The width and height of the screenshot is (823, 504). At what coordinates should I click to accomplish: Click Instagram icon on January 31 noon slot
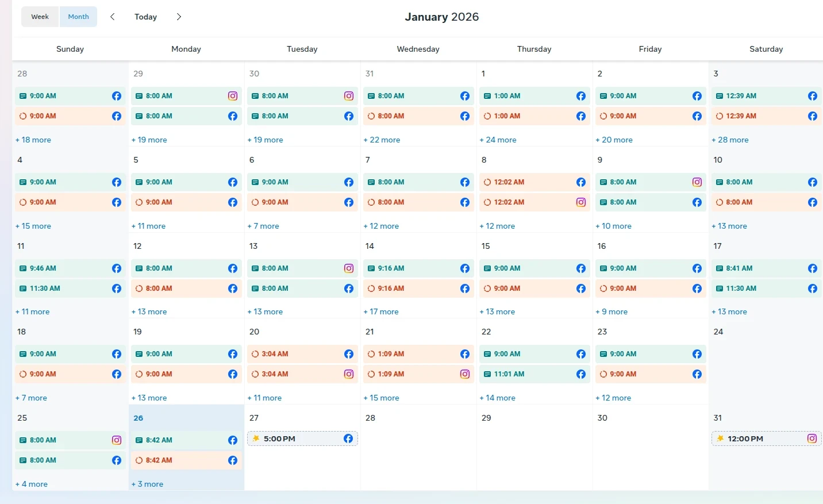click(812, 438)
